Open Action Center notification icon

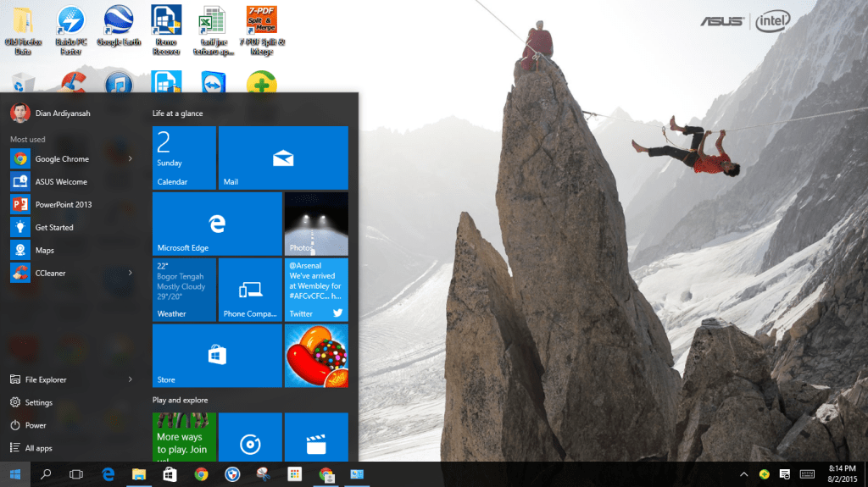(x=784, y=474)
